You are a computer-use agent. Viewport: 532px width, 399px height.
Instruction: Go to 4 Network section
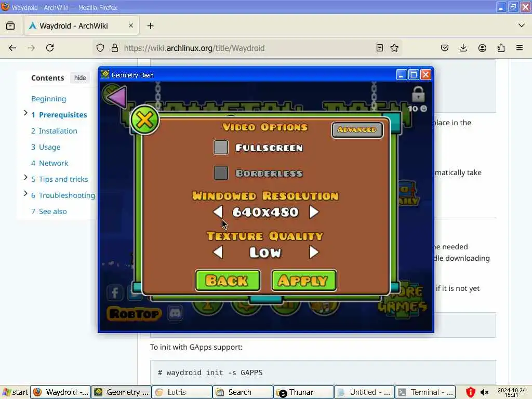click(49, 163)
